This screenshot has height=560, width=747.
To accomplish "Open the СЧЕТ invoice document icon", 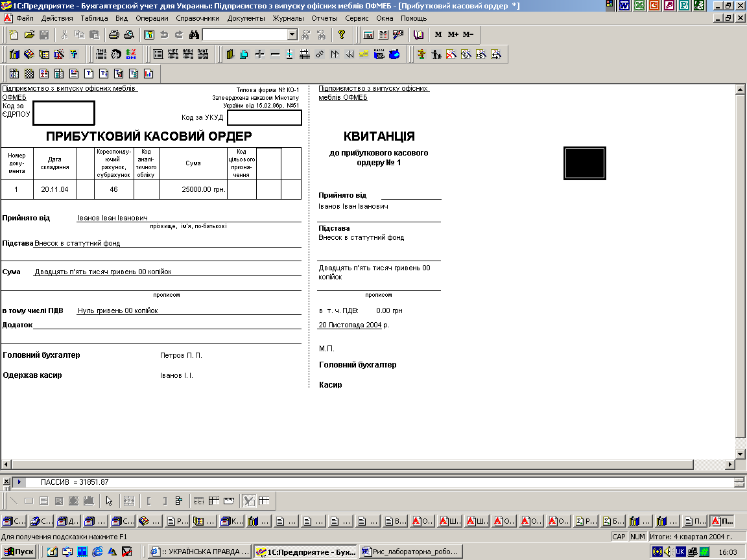I will [173, 54].
